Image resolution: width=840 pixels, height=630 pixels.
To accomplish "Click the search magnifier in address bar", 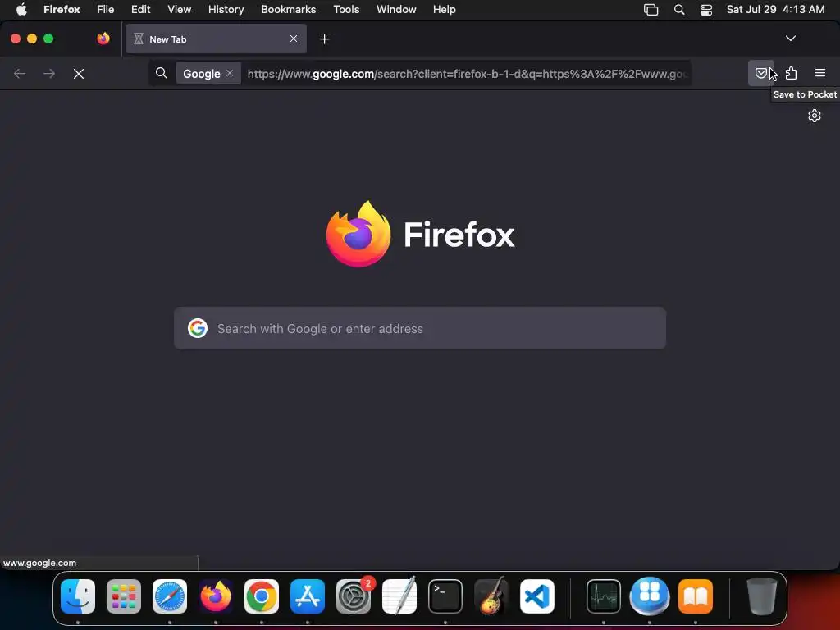I will click(x=162, y=73).
